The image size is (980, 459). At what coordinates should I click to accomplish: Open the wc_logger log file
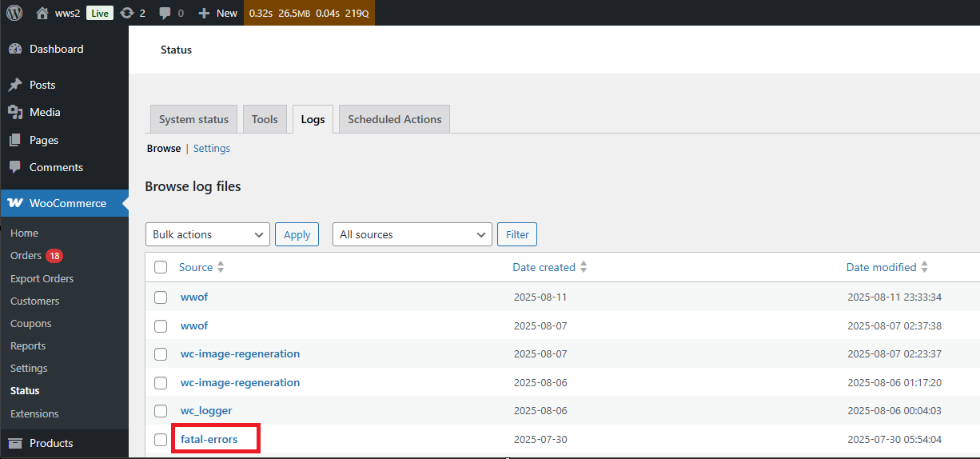(x=206, y=411)
